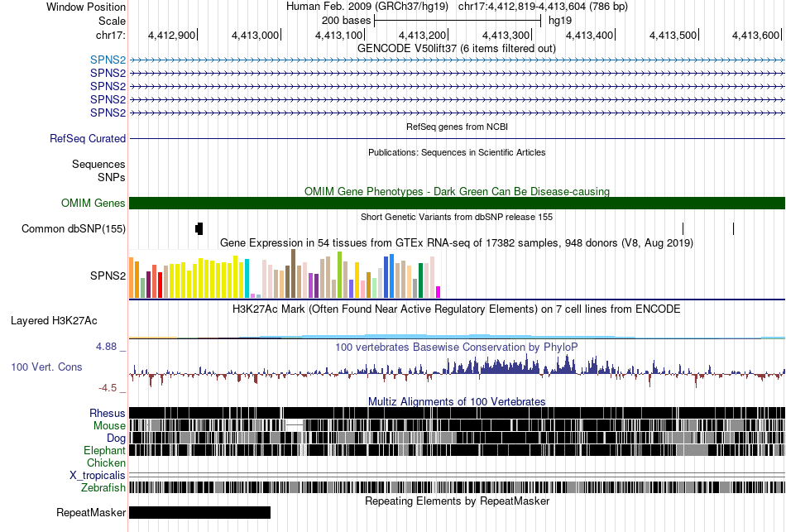Image resolution: width=786 pixels, height=532 pixels.
Task: Click the Sequences track label
Action: point(98,164)
